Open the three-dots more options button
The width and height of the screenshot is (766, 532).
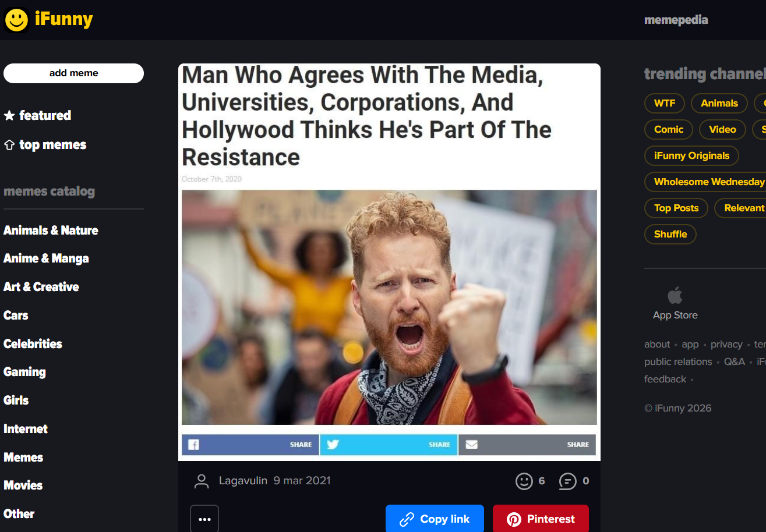coord(204,519)
